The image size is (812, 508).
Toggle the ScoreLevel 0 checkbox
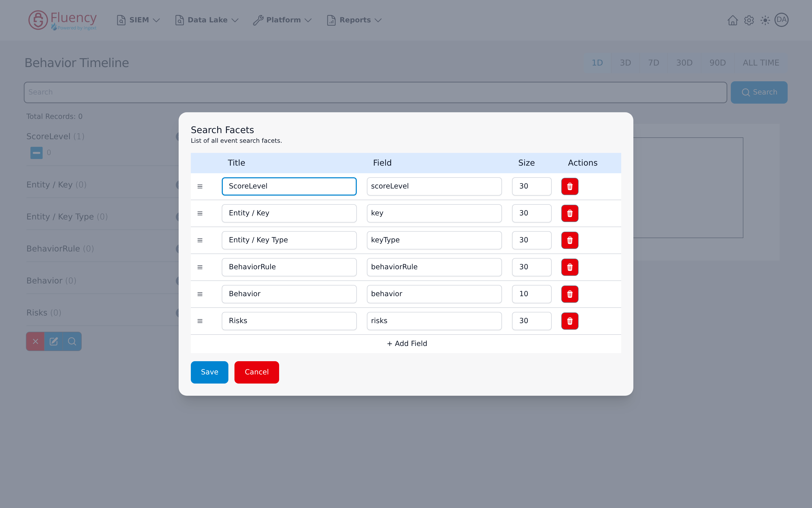coord(37,153)
